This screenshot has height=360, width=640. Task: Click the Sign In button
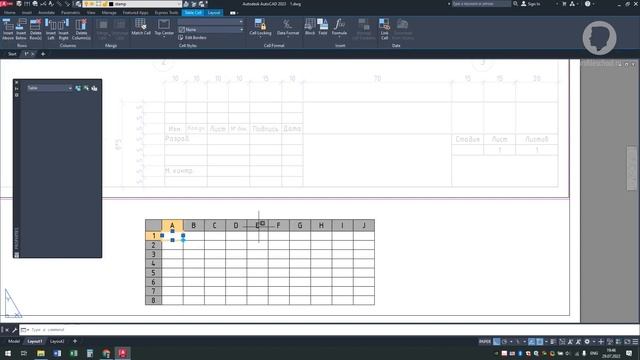click(531, 4)
